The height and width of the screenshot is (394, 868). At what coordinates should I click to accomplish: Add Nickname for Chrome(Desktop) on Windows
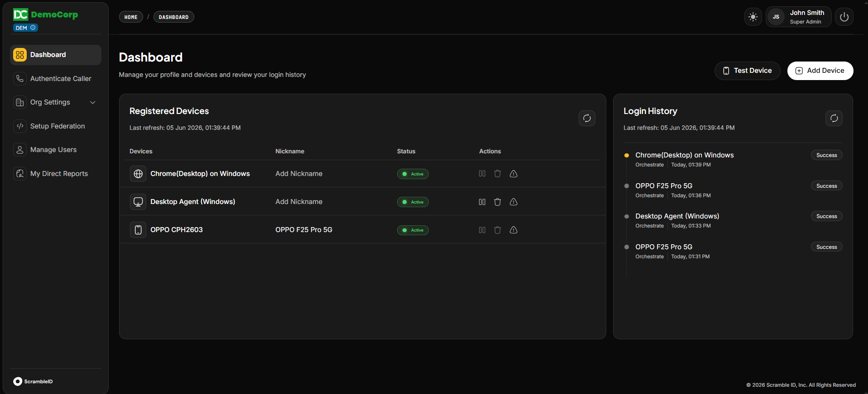[x=299, y=174]
